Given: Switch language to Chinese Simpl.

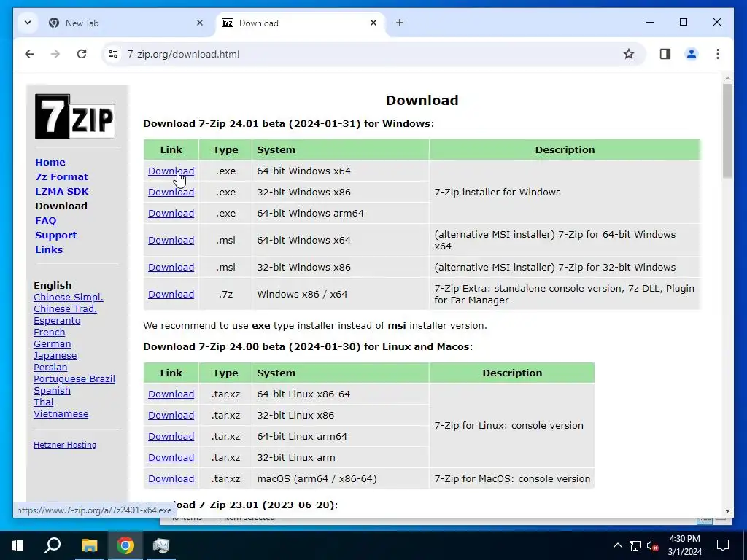Looking at the screenshot, I should coord(68,297).
